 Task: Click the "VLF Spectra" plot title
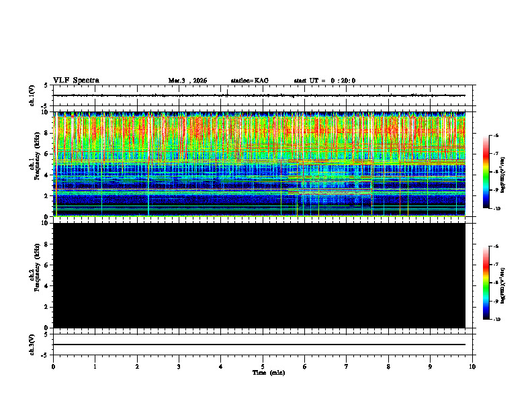76,81
